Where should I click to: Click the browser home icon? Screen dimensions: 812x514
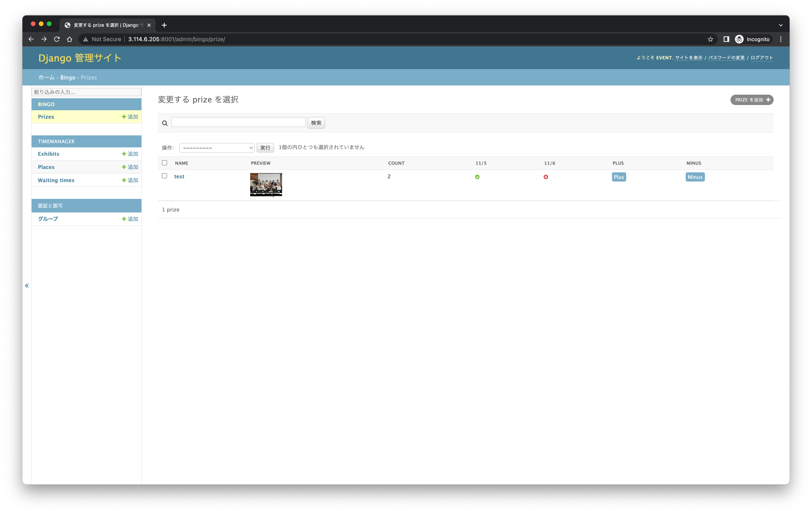point(70,39)
